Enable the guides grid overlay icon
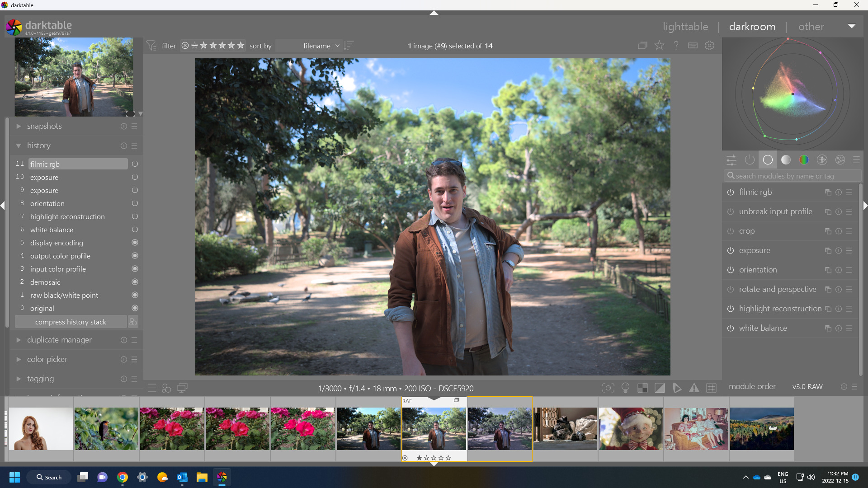The image size is (868, 488). (x=711, y=388)
